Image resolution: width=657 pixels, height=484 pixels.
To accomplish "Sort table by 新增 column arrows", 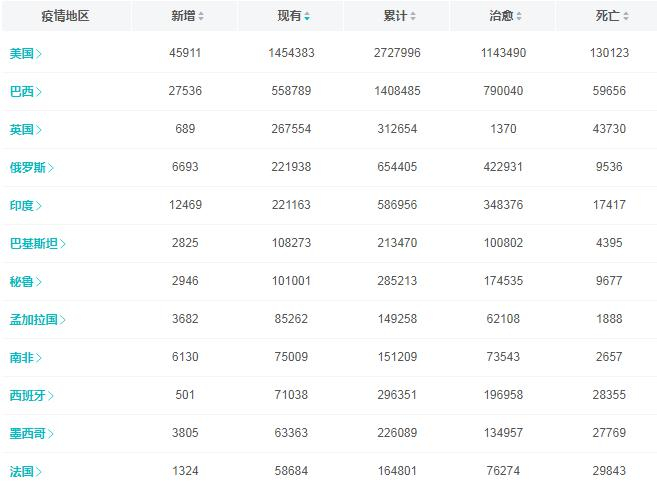I will [x=201, y=17].
